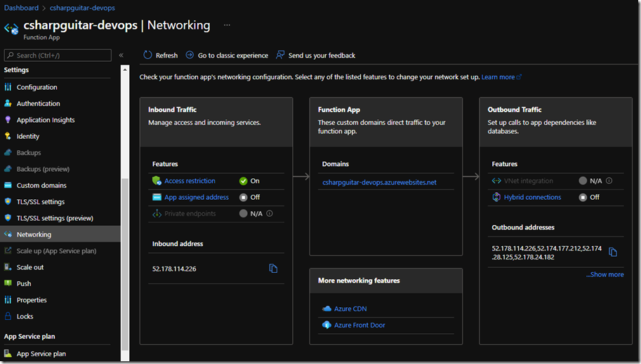Click the App Service plan item icon
Viewport: 641px width, 364px height.
pos(8,353)
